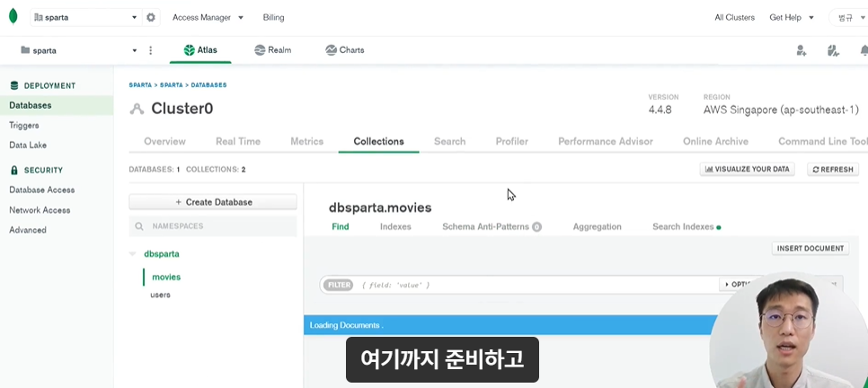Go to Network Access in sidebar
This screenshot has width=868, height=388.
[x=40, y=210]
